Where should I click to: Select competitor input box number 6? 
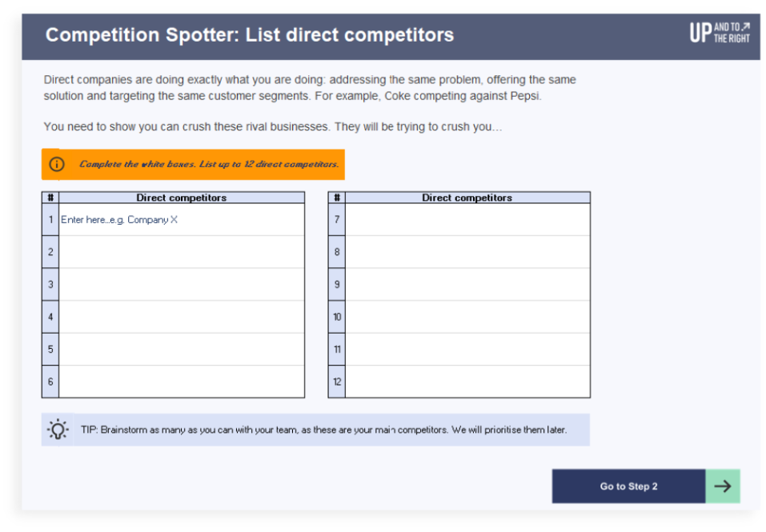point(182,382)
